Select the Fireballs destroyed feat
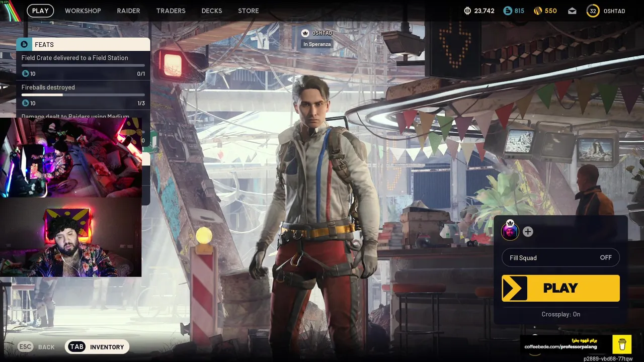 point(83,95)
